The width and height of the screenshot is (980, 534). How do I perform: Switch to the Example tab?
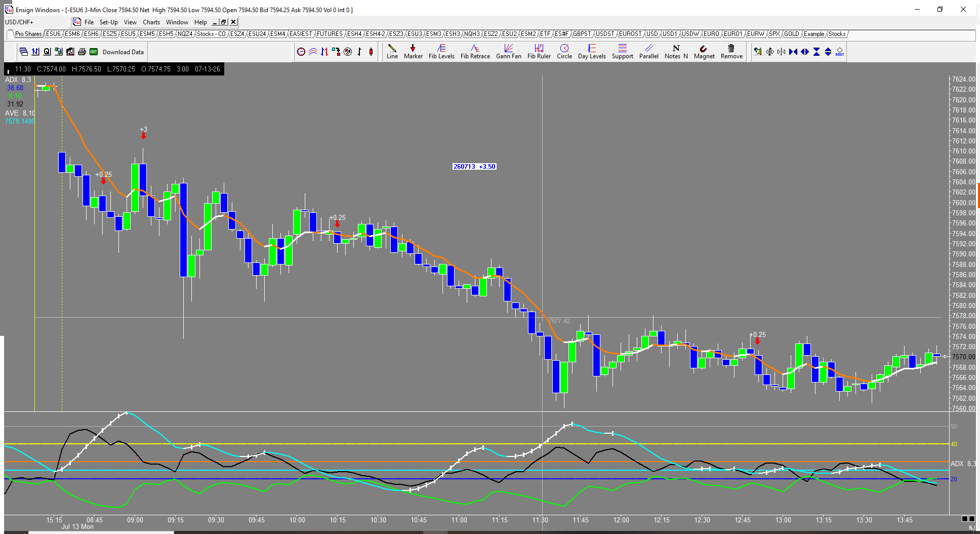(813, 34)
